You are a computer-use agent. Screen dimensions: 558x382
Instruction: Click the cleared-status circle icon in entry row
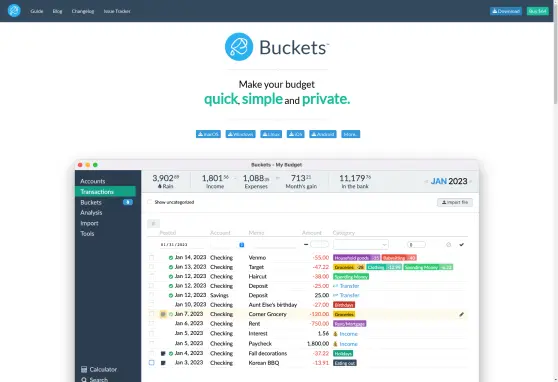coord(448,245)
